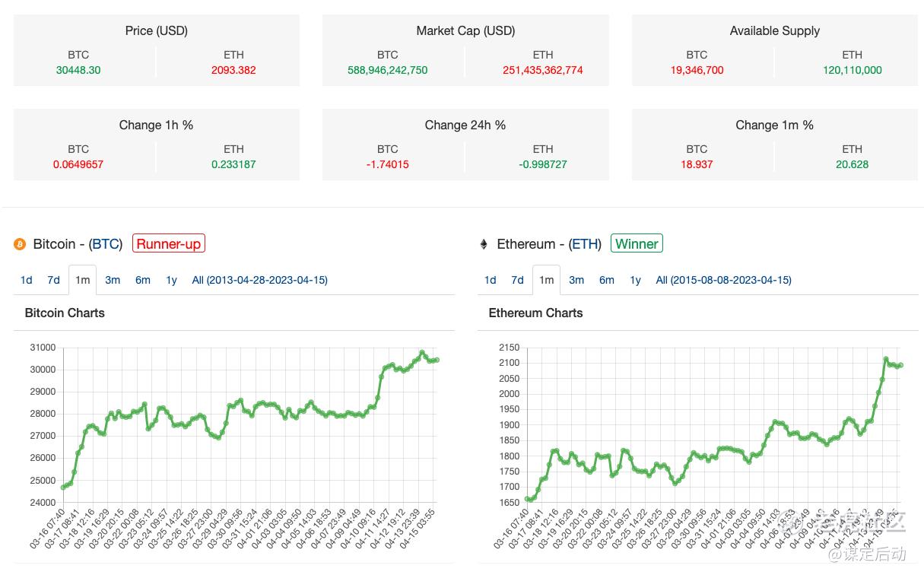Click the green Winner badge
The height and width of the screenshot is (575, 924).
(637, 244)
